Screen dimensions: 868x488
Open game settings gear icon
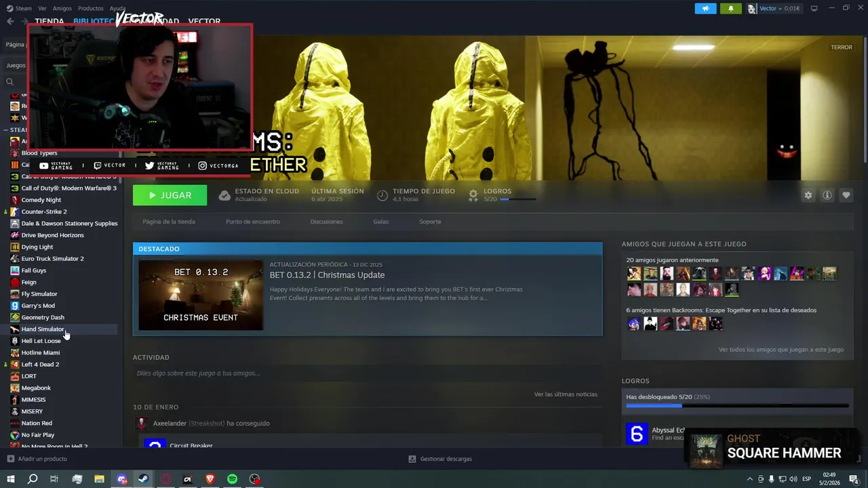point(808,195)
